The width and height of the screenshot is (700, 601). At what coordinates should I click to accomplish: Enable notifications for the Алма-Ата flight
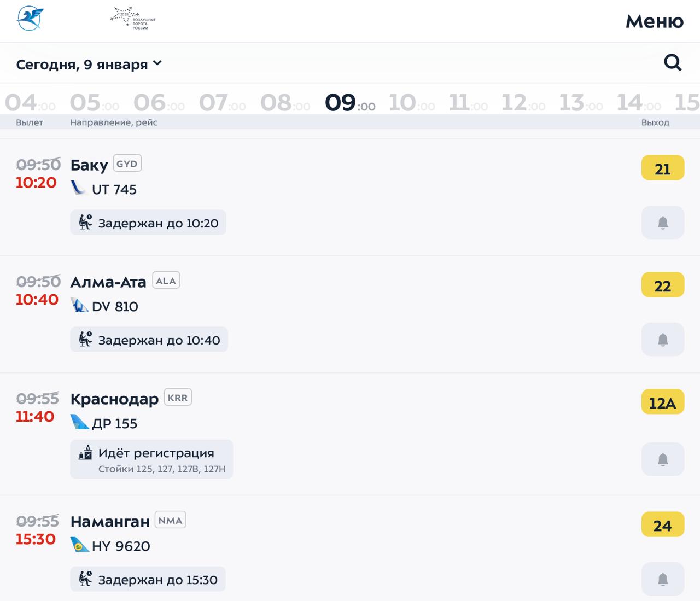[x=663, y=339]
